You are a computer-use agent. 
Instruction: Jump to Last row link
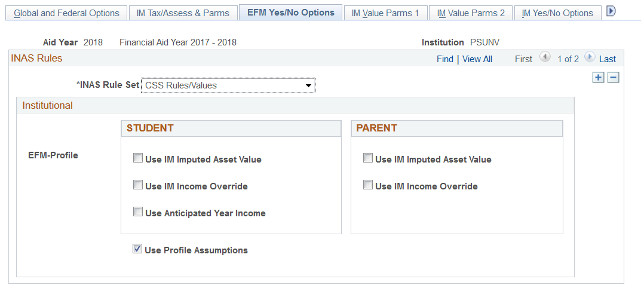click(608, 59)
